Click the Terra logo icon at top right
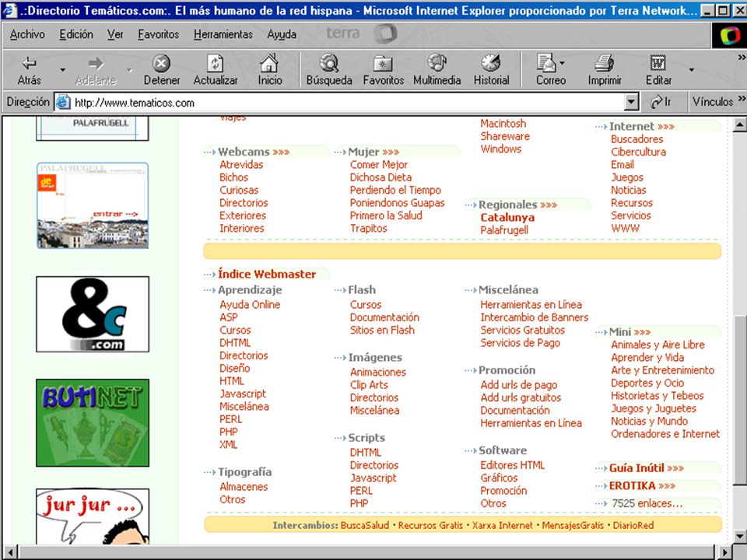Screen dimensions: 747x560 729,36
